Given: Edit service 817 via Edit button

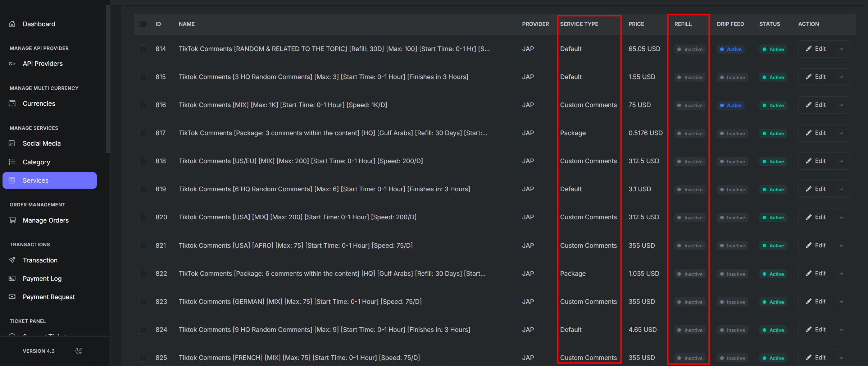Looking at the screenshot, I should coord(815,133).
